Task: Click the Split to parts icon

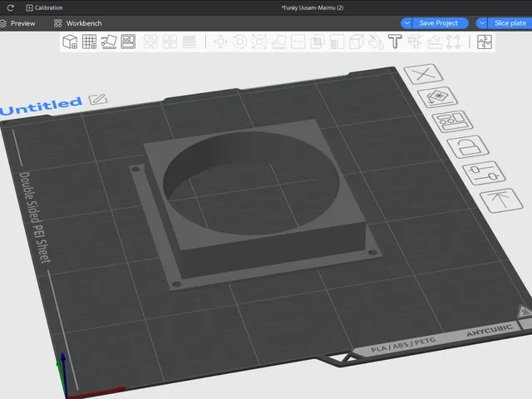Action: (x=170, y=42)
